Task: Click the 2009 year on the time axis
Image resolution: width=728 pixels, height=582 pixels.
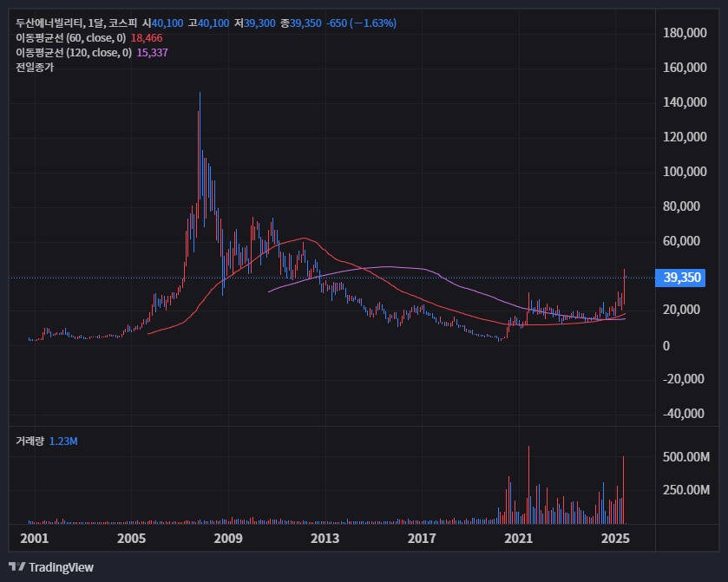Action: (x=228, y=539)
